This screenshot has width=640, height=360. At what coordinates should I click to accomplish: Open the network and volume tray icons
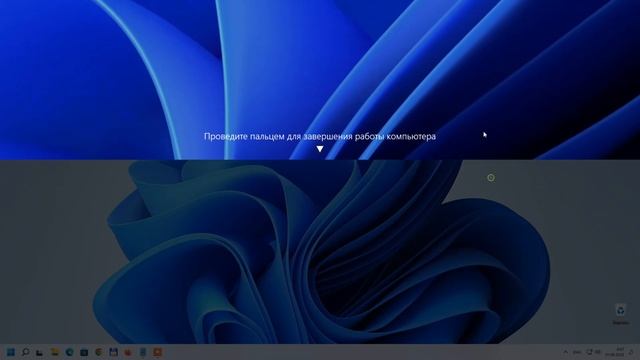pyautogui.click(x=594, y=352)
